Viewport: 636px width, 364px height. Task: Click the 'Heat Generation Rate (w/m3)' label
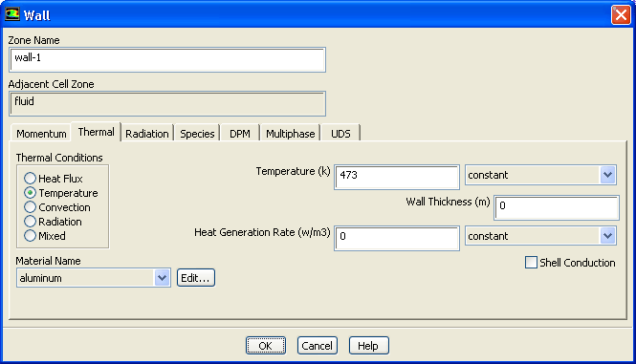tap(262, 232)
